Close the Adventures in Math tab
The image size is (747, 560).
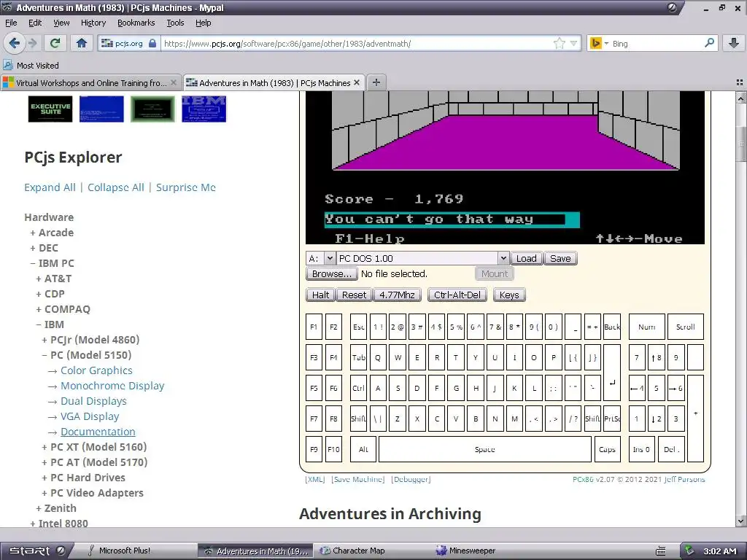pyautogui.click(x=356, y=82)
